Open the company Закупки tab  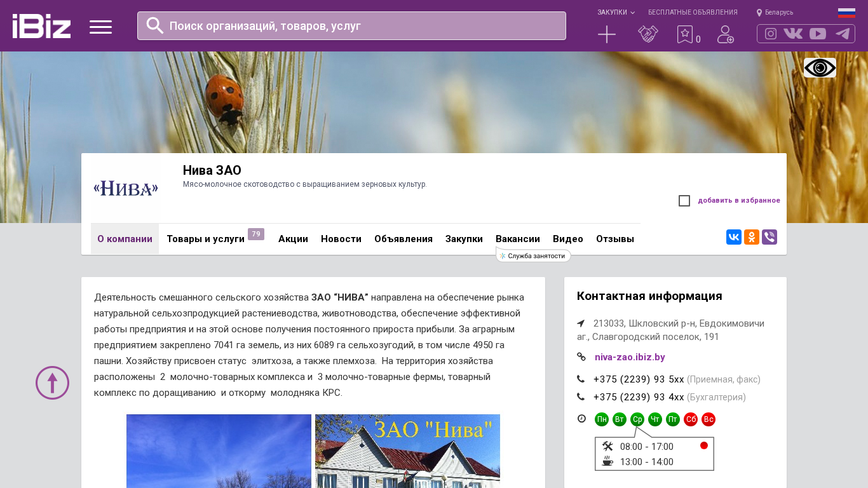(x=464, y=239)
